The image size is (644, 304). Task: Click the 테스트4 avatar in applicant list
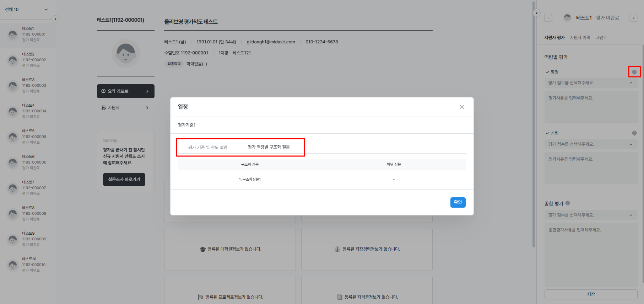click(x=13, y=111)
